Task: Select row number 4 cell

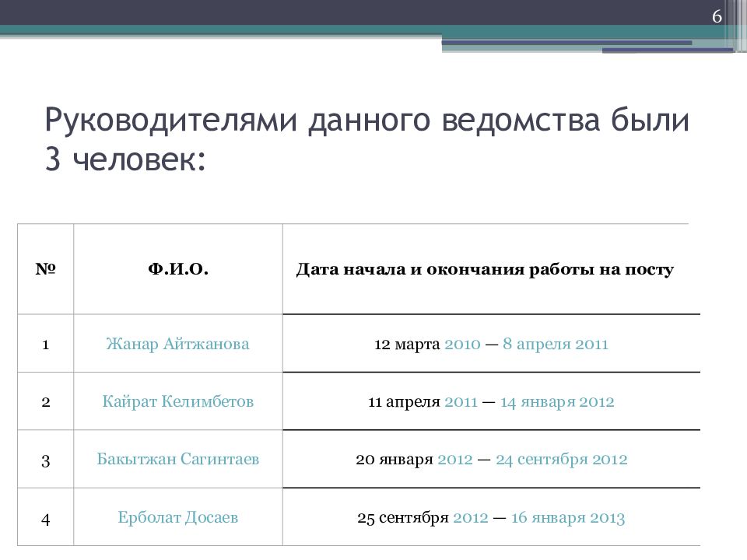Action: click(45, 518)
